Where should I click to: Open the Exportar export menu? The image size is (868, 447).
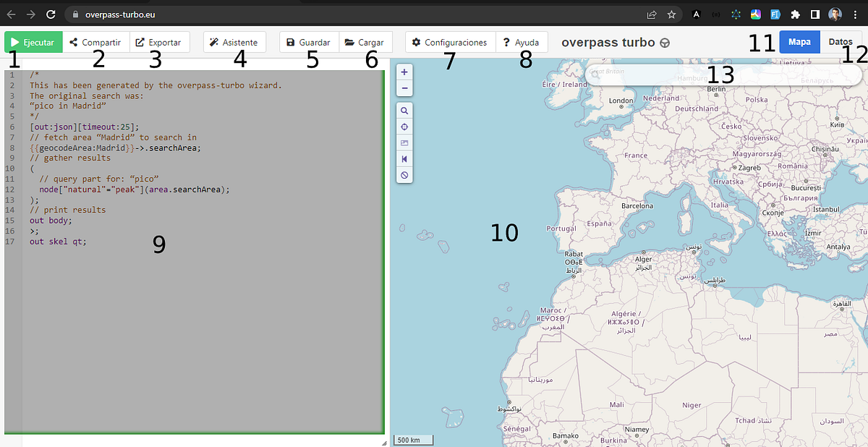pos(159,42)
